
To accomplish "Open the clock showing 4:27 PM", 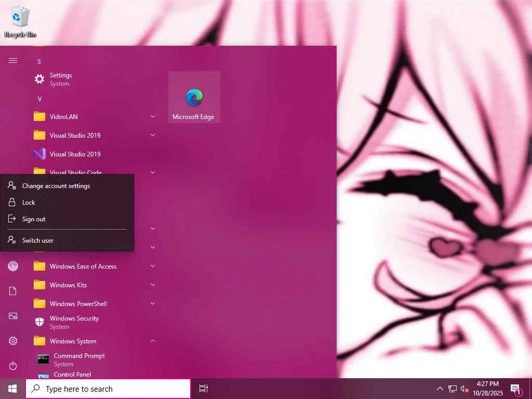I will point(487,389).
